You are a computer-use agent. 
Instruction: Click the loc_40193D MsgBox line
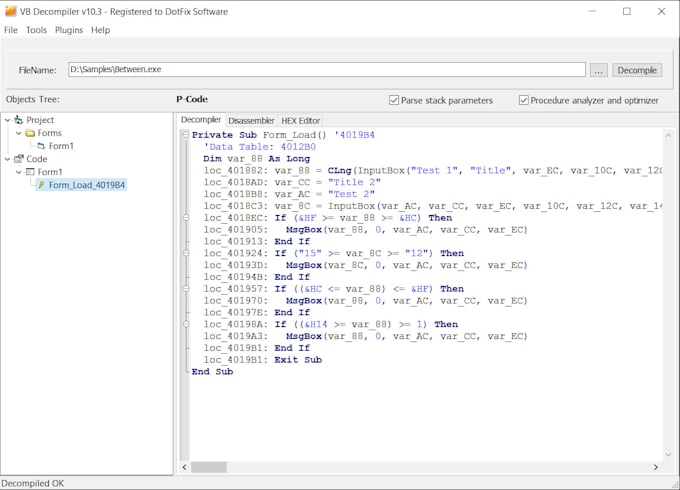point(366,265)
